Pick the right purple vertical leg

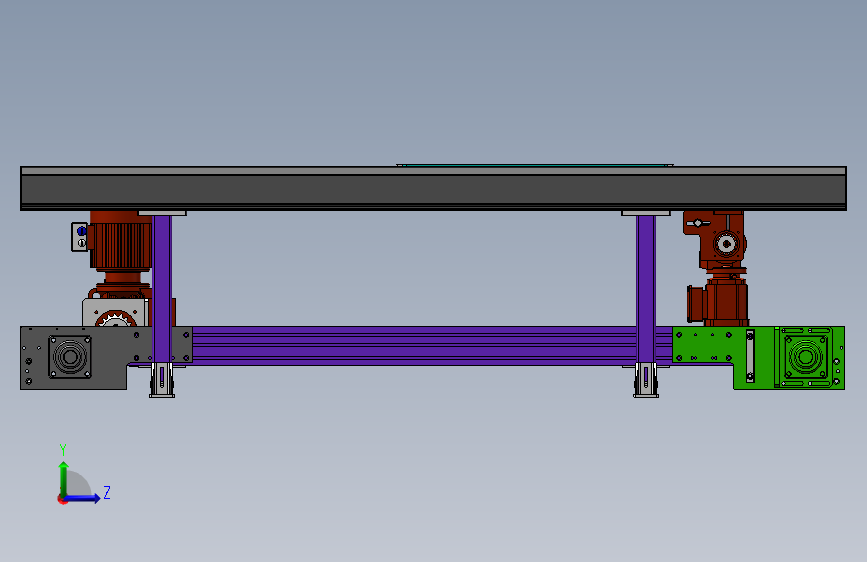[x=646, y=289]
